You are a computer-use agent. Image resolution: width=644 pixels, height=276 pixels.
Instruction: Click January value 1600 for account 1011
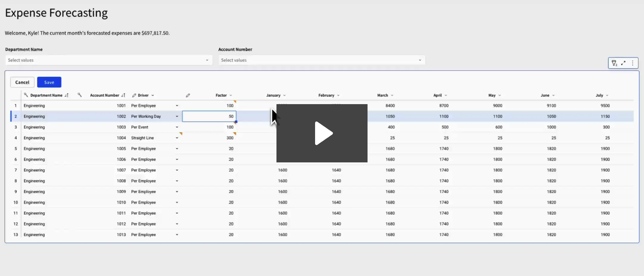pyautogui.click(x=283, y=213)
